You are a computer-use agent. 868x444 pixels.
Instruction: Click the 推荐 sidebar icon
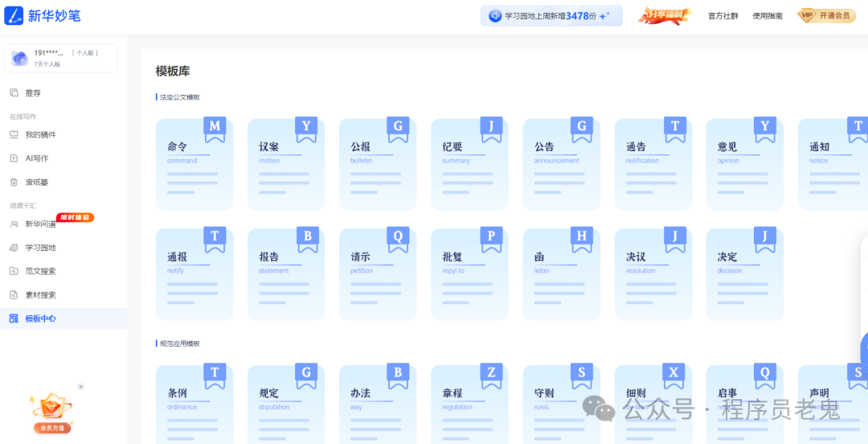point(14,92)
